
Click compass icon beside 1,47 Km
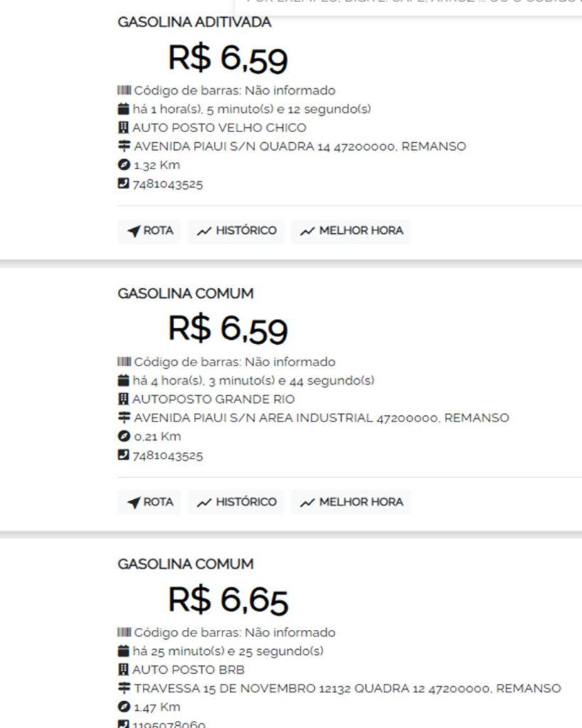coord(124,707)
